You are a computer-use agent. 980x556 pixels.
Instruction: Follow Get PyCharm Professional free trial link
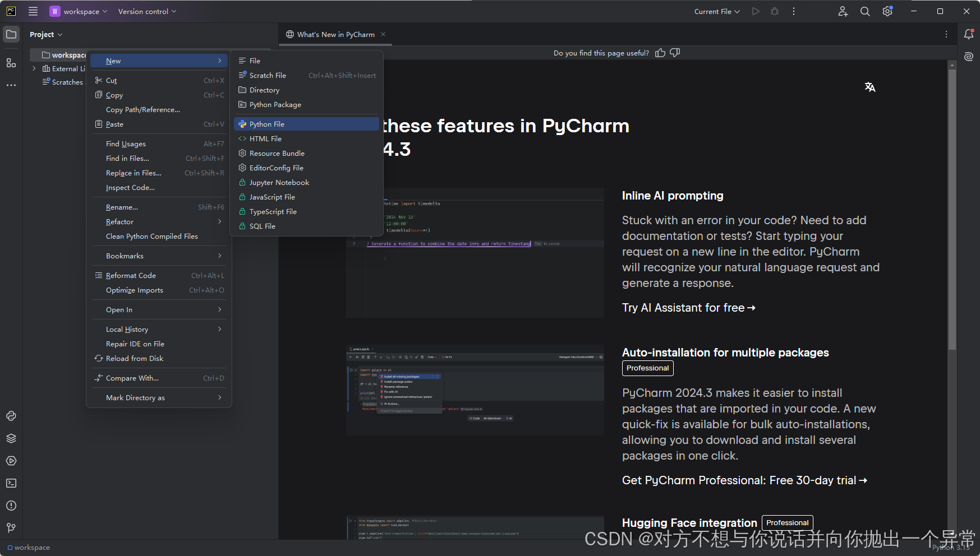click(x=745, y=480)
